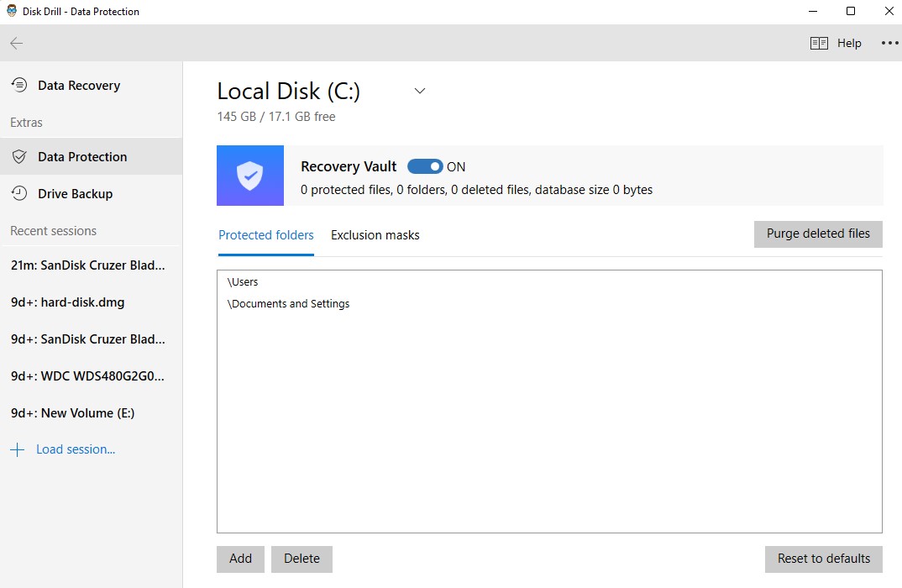902x588 pixels.
Task: Select the \Documents and Settings entry
Action: point(549,304)
